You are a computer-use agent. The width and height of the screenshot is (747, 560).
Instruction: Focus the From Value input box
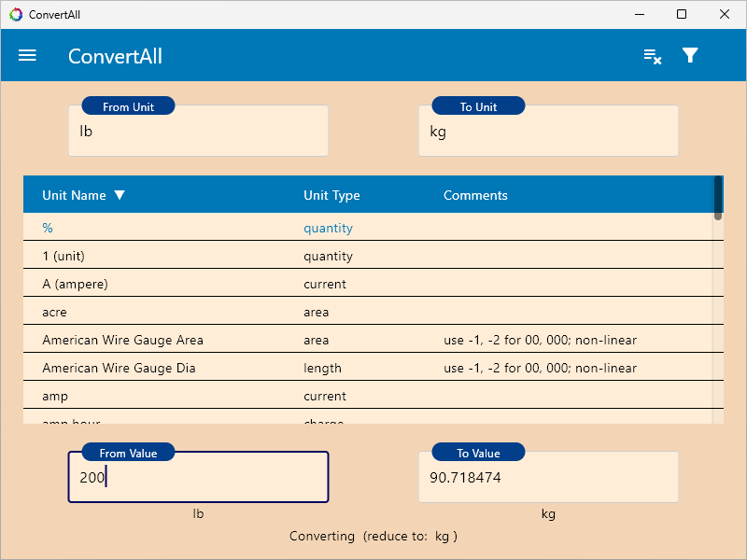coord(198,478)
